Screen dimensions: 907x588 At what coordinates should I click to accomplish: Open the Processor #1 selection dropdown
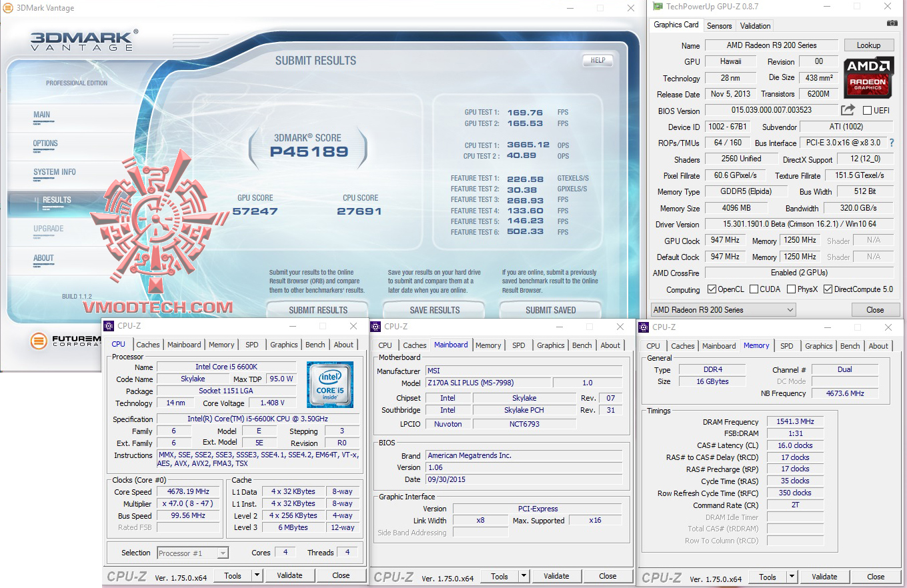223,552
